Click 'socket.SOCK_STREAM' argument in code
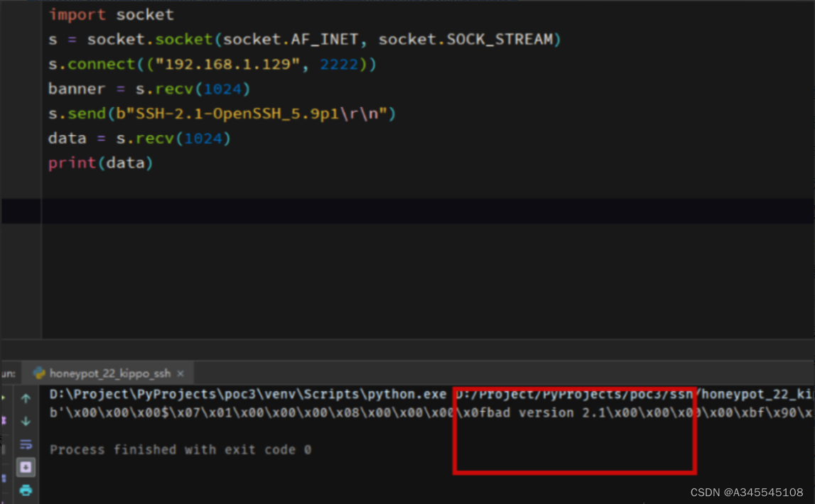 click(465, 39)
